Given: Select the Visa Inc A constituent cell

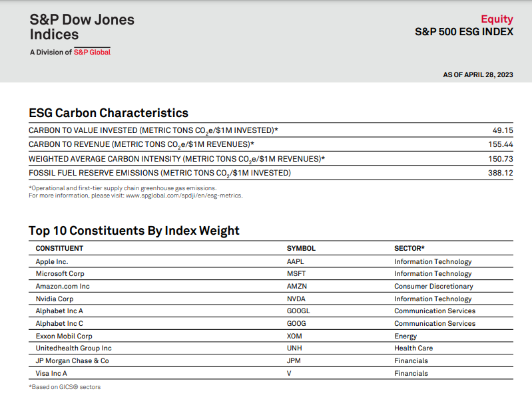Looking at the screenshot, I should point(51,373).
